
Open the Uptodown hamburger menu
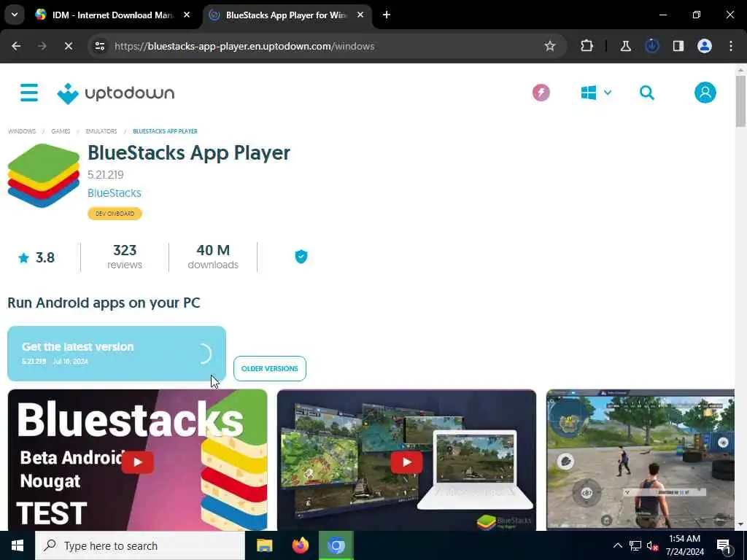click(x=29, y=93)
